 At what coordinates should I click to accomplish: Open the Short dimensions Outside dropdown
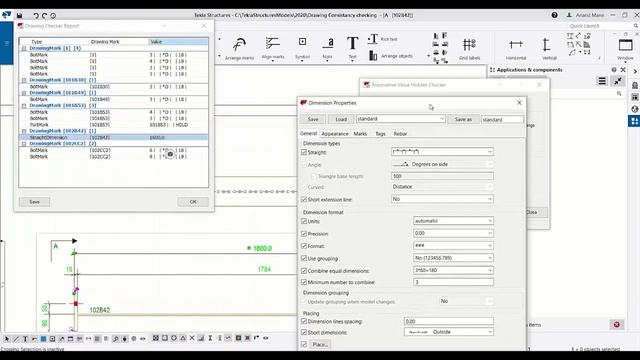click(x=449, y=332)
